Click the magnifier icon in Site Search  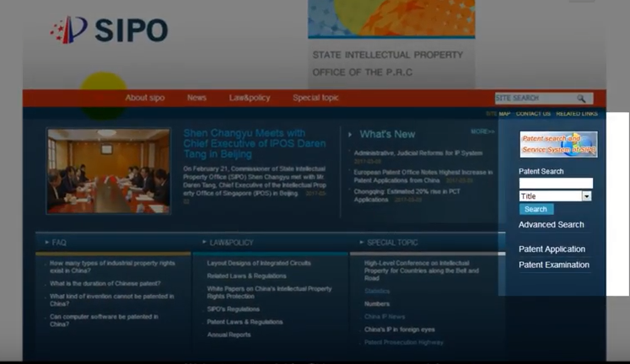coord(581,99)
